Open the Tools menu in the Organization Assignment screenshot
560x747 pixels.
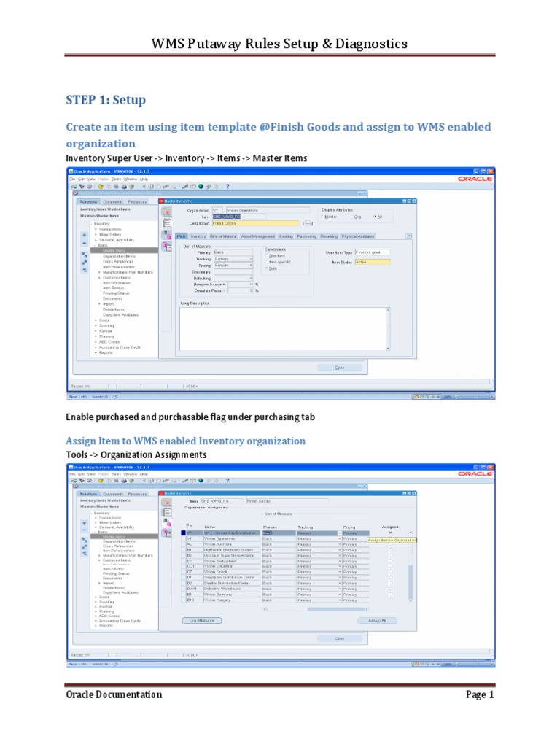[x=116, y=474]
